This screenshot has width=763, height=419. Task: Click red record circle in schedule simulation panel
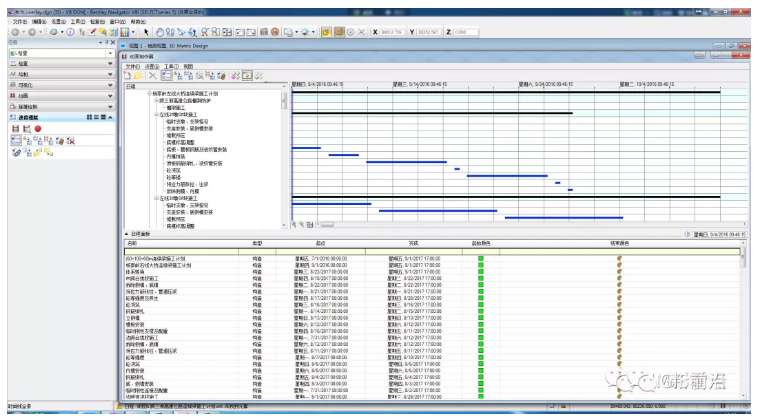point(38,128)
